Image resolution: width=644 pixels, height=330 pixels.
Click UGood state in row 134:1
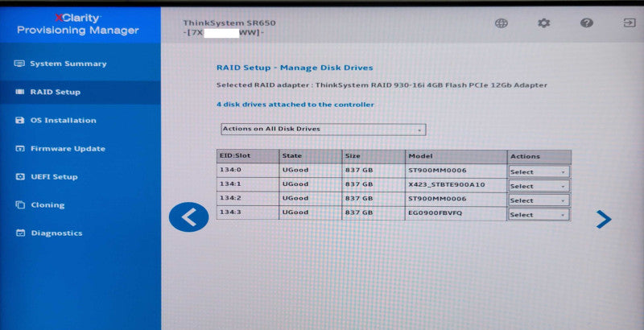coord(311,184)
